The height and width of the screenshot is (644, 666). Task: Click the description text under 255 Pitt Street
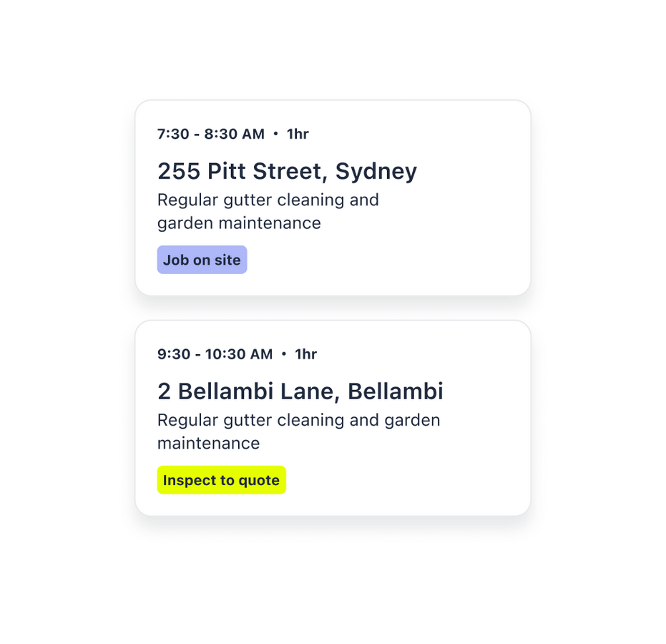[x=268, y=211]
